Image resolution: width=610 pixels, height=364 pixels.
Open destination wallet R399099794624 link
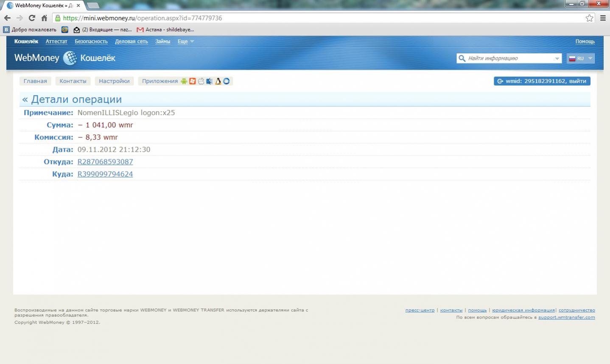pyautogui.click(x=105, y=174)
